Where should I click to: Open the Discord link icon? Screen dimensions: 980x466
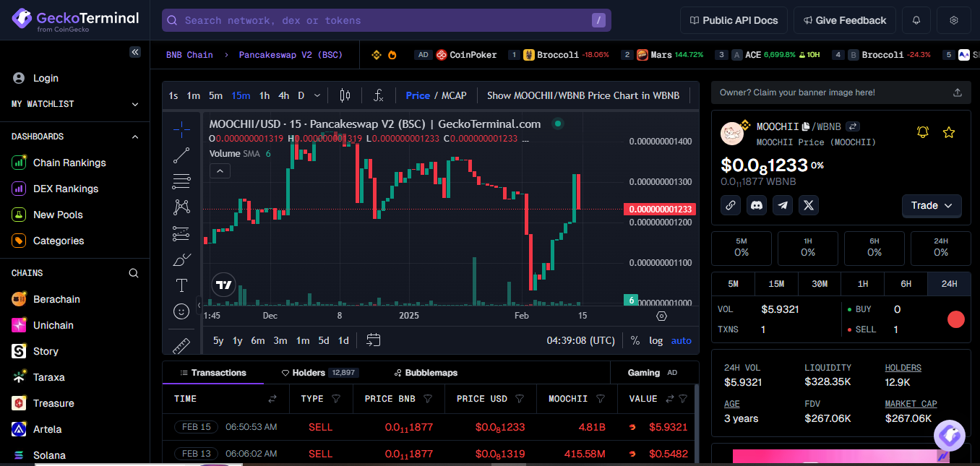[x=757, y=205]
